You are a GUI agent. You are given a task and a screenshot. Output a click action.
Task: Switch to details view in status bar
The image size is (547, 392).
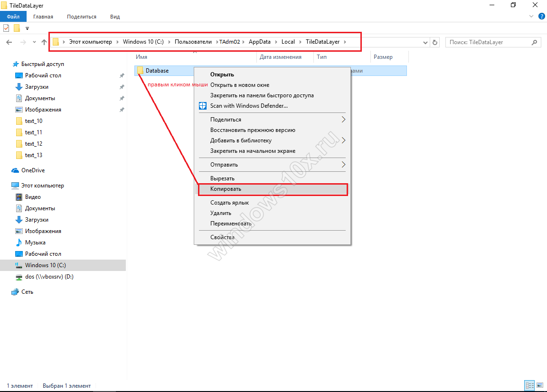pos(529,385)
